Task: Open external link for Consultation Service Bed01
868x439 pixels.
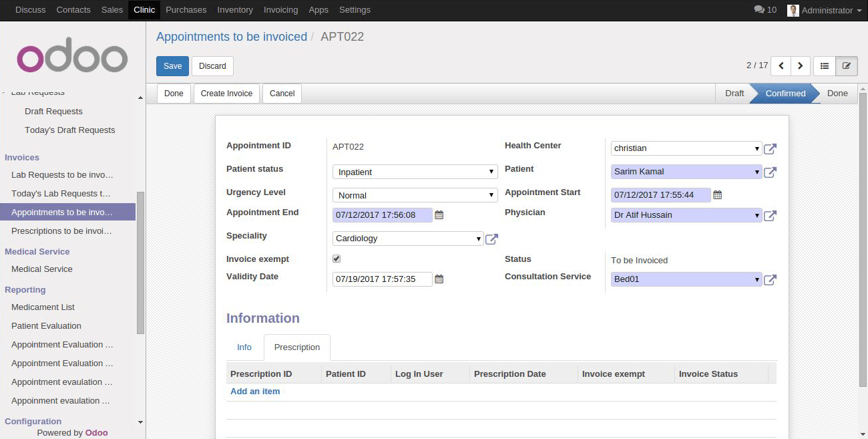Action: click(770, 280)
